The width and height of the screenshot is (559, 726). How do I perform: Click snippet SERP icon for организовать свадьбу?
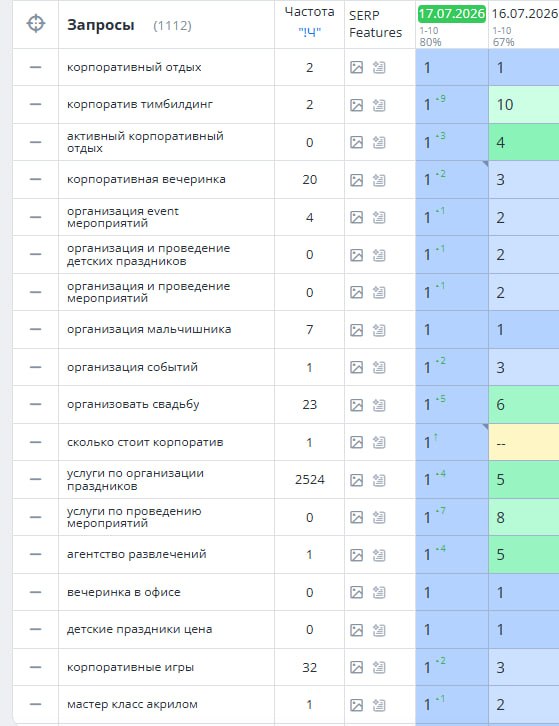(x=379, y=405)
